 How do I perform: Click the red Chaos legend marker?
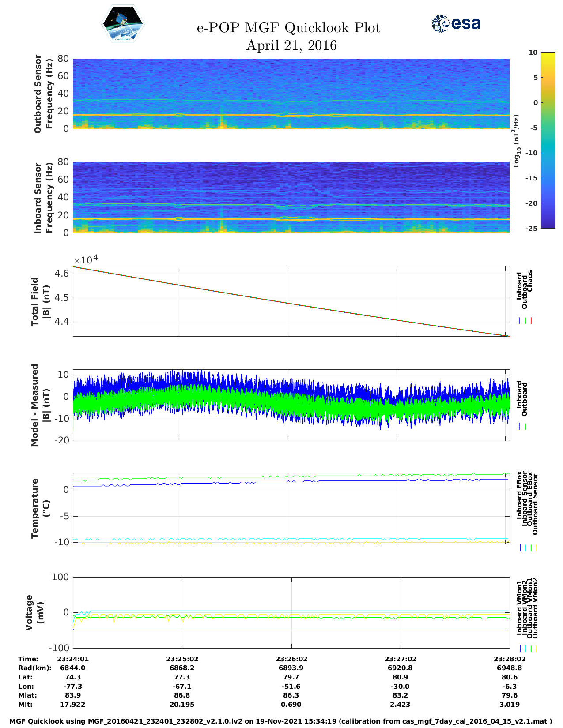tap(531, 321)
